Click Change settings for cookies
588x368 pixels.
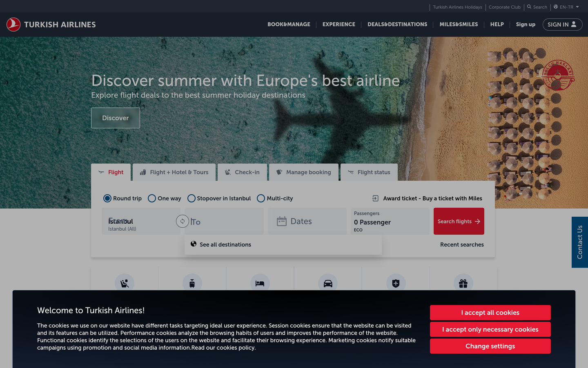pyautogui.click(x=490, y=346)
